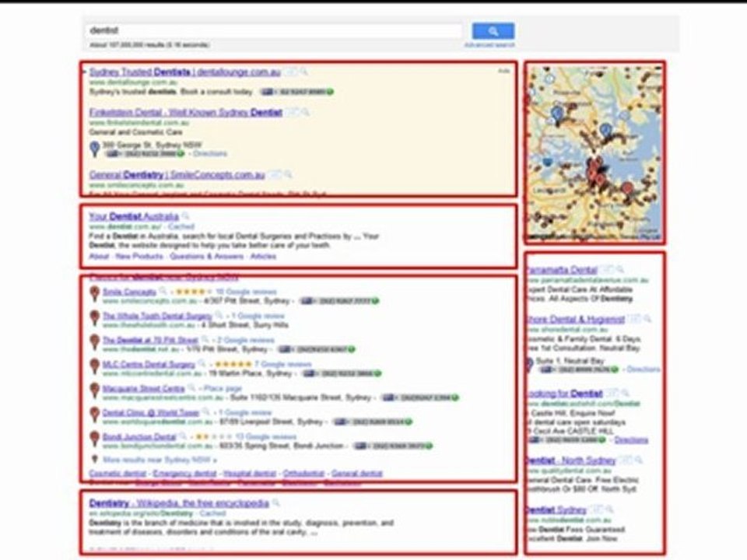Viewport: 747px width, 560px height.
Task: Click Directions under Suite 1, Neutral Bay
Action: click(644, 369)
